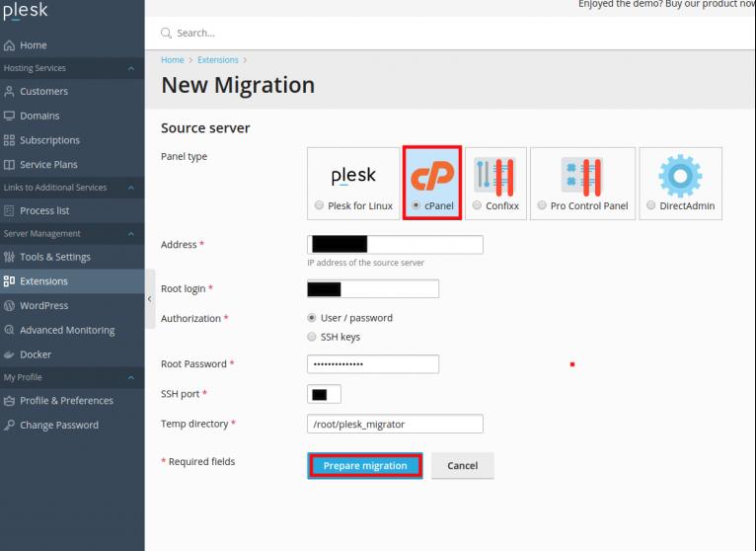Click the Temp directory input field
The height and width of the screenshot is (551, 756).
395,424
